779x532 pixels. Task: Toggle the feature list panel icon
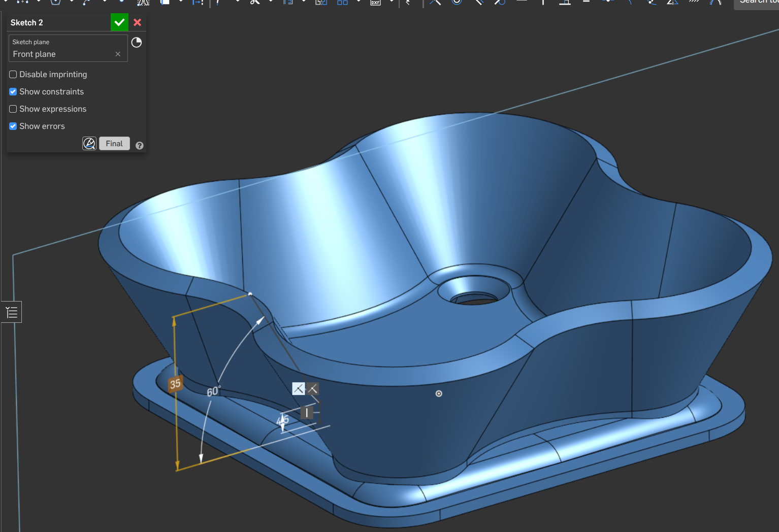pos(12,312)
